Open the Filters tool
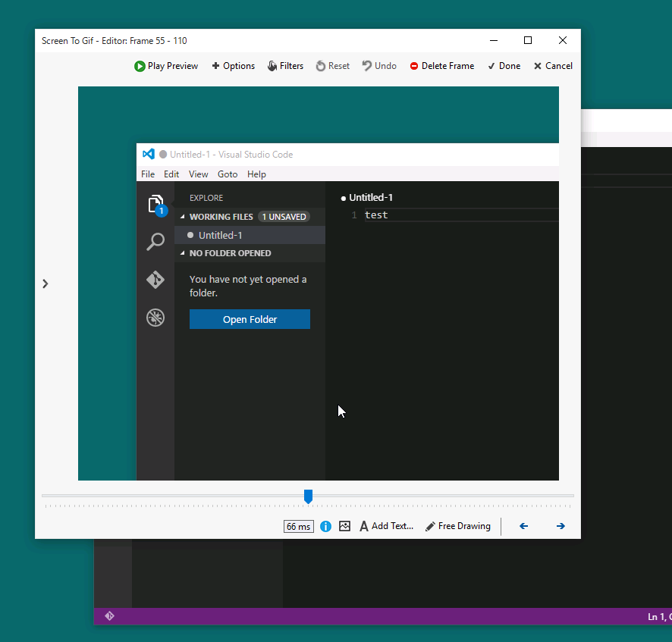 [285, 66]
